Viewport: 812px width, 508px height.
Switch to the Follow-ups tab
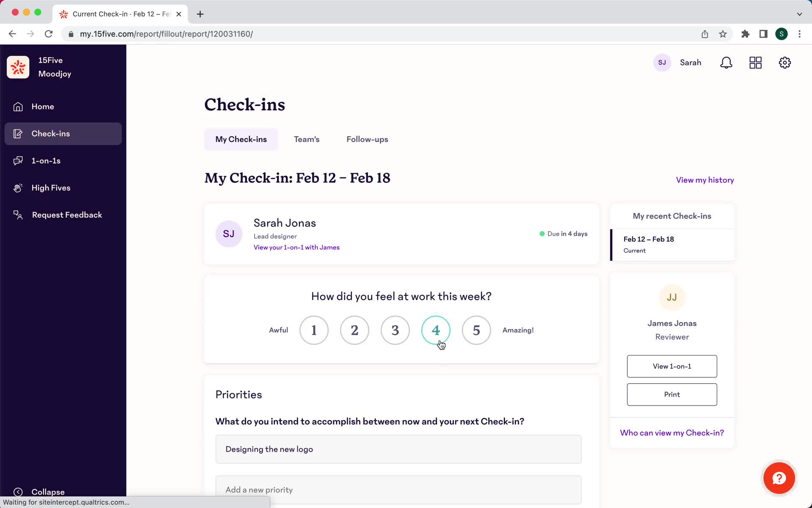367,139
